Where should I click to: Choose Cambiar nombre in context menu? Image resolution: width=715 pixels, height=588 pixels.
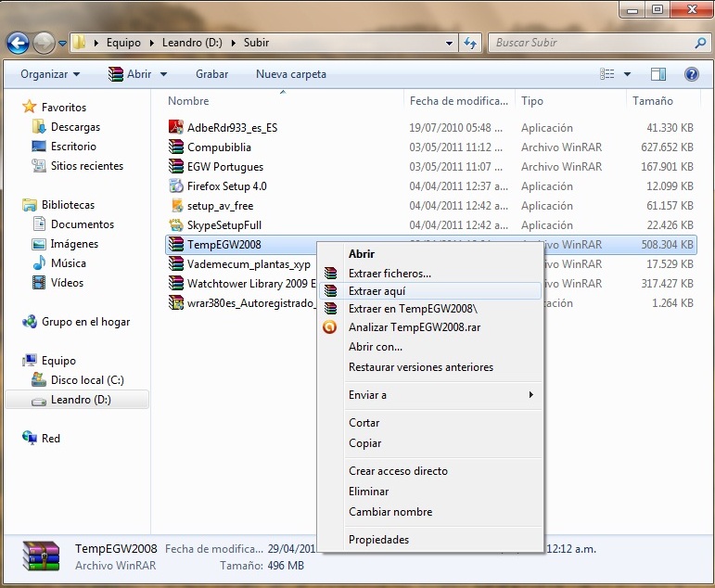(430, 512)
